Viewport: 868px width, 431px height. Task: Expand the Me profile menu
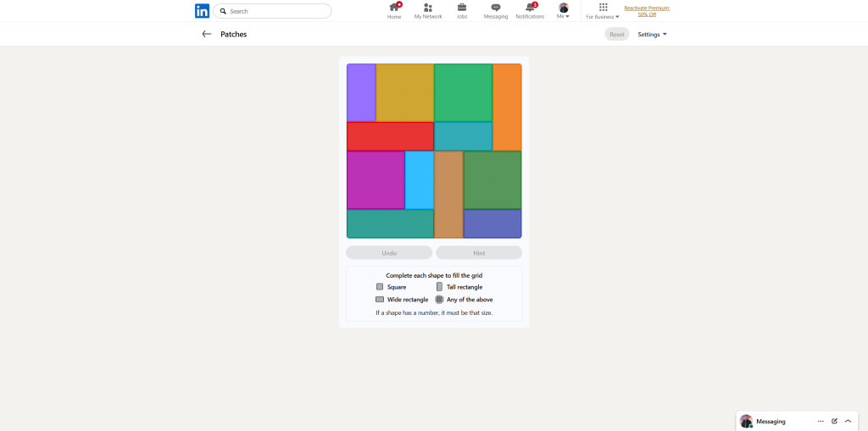564,11
